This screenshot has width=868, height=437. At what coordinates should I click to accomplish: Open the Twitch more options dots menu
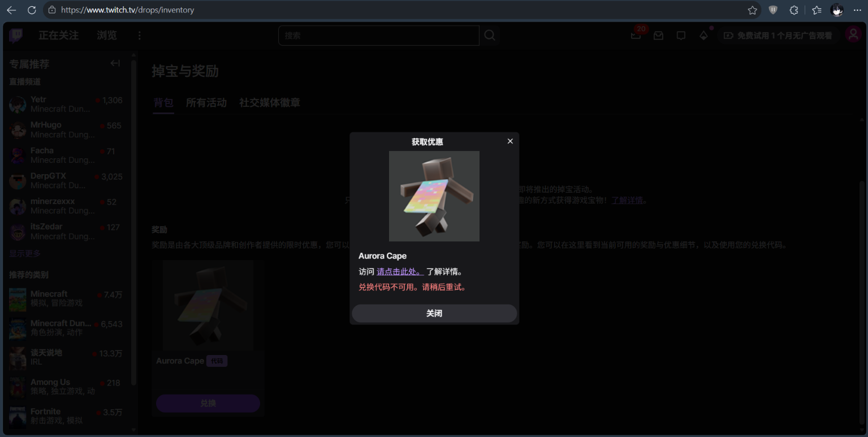[140, 36]
